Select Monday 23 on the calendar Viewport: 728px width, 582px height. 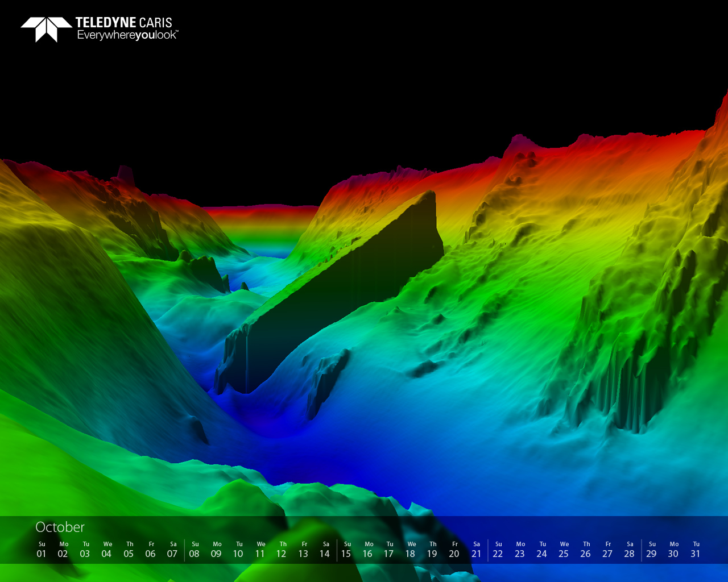point(520,550)
